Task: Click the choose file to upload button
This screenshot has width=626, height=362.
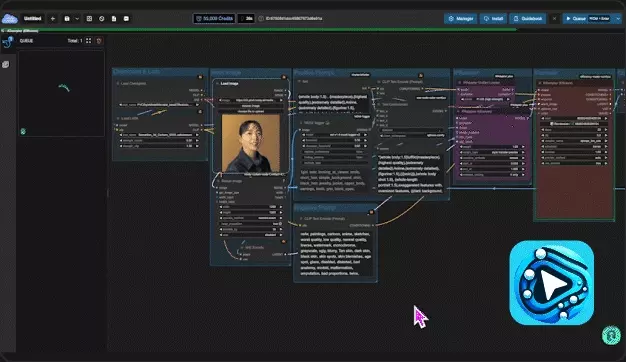Action: [x=251, y=111]
